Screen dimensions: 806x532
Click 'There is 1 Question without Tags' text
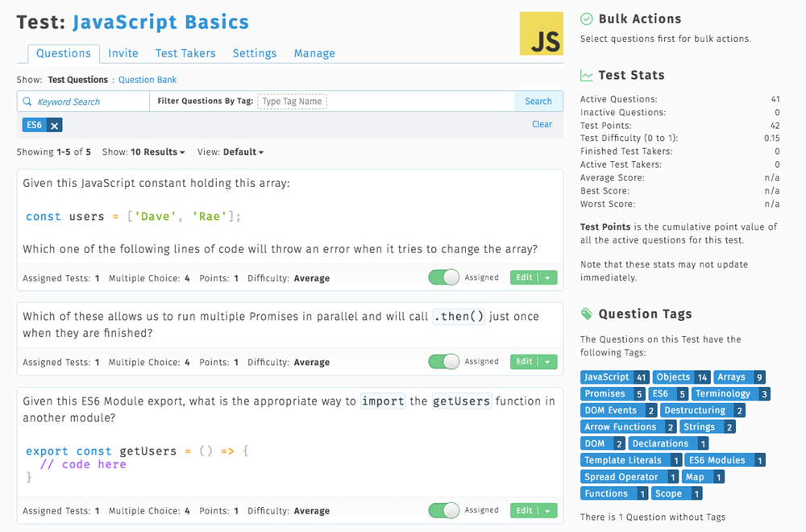point(653,517)
